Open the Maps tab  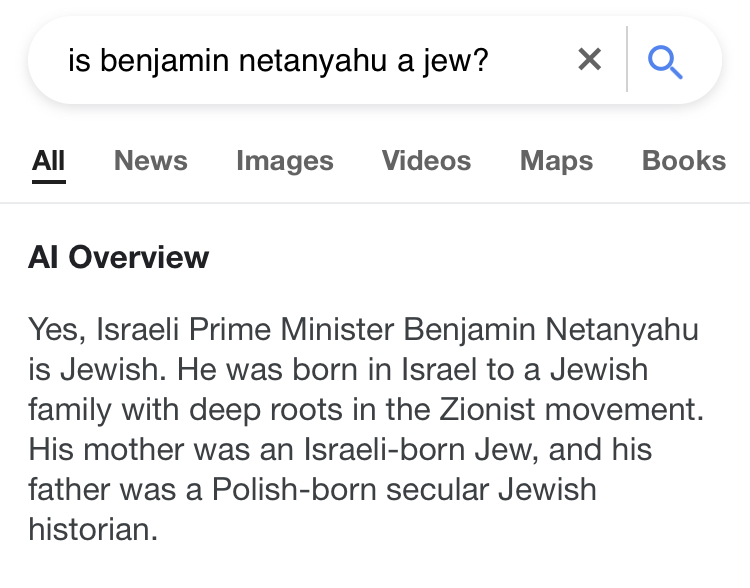(556, 161)
